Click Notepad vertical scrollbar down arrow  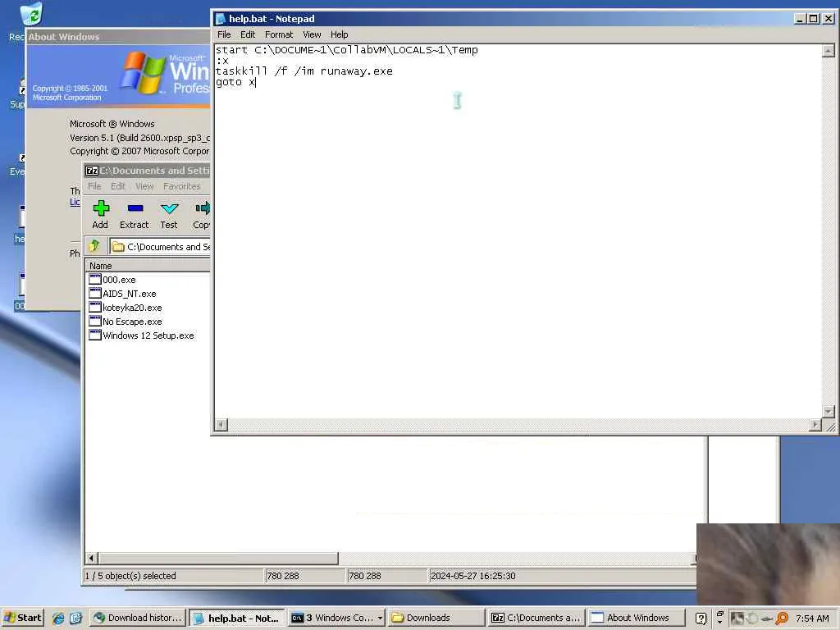click(829, 412)
